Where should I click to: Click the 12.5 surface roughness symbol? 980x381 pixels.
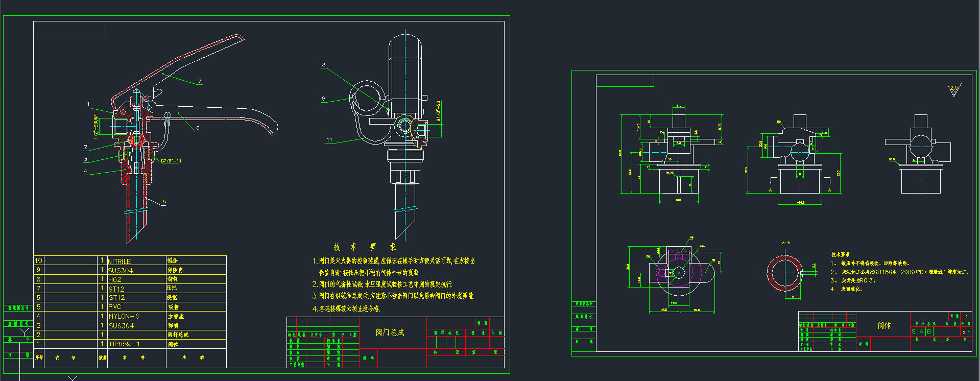point(953,89)
